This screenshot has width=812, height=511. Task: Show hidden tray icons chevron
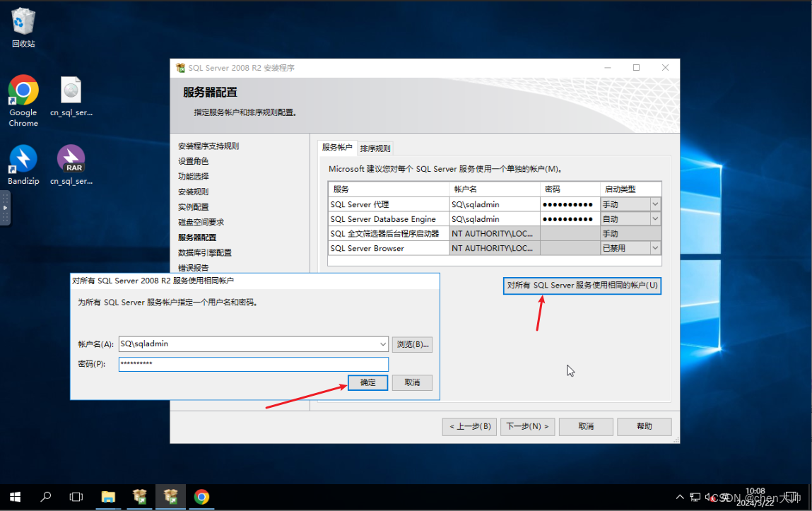[680, 497]
